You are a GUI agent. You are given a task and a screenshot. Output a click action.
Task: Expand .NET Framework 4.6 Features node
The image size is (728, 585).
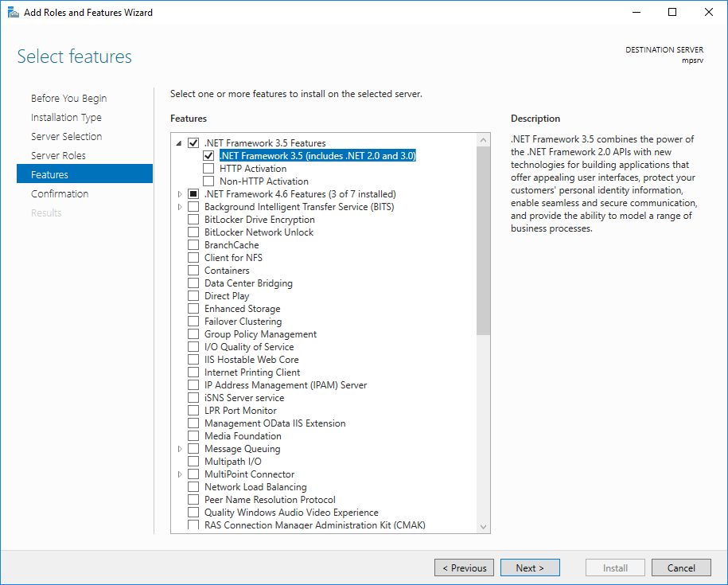pos(180,194)
